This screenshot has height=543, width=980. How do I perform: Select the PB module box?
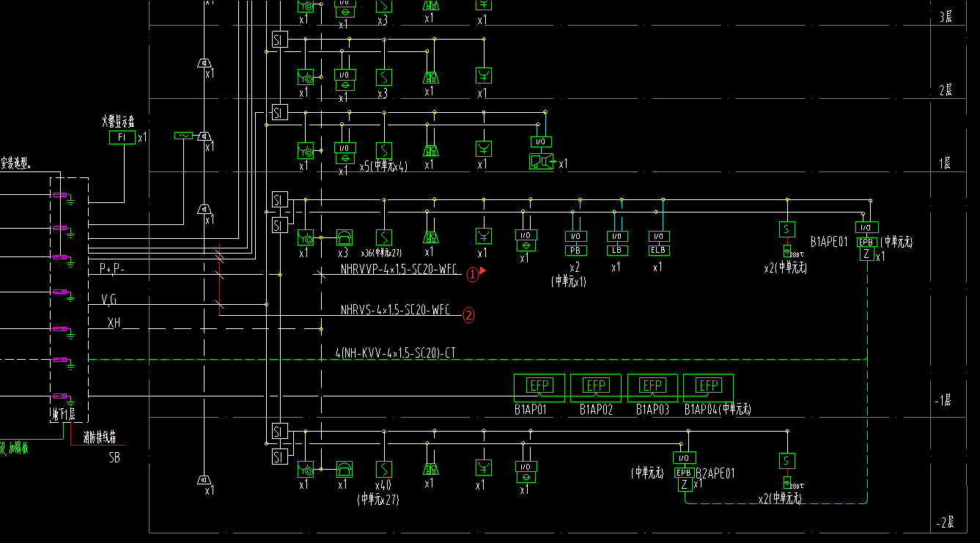click(x=575, y=250)
